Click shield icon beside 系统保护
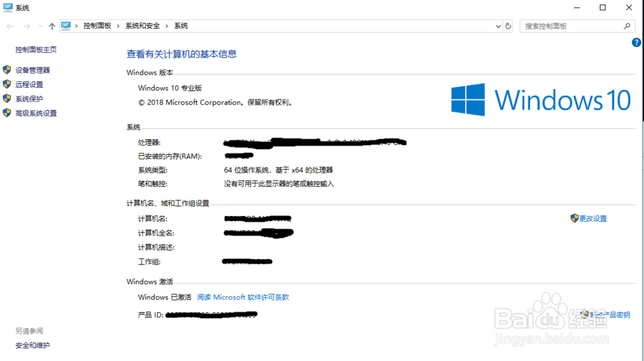The width and height of the screenshot is (644, 361). coord(7,99)
